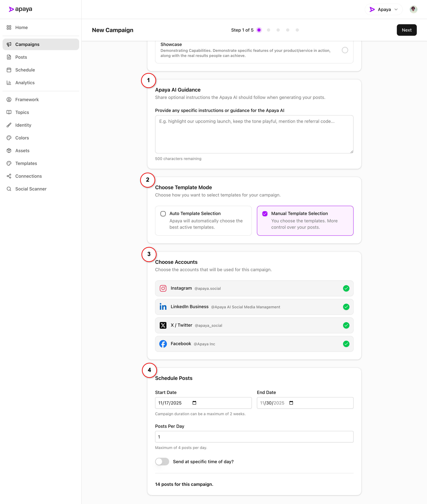
Task: Click the Social Scanner magnifier icon
Action: tap(9, 189)
